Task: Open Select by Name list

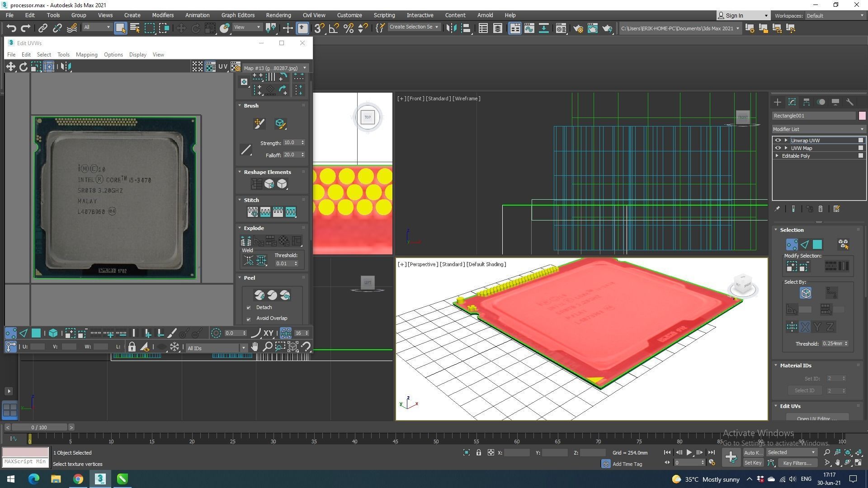Action: tap(135, 28)
